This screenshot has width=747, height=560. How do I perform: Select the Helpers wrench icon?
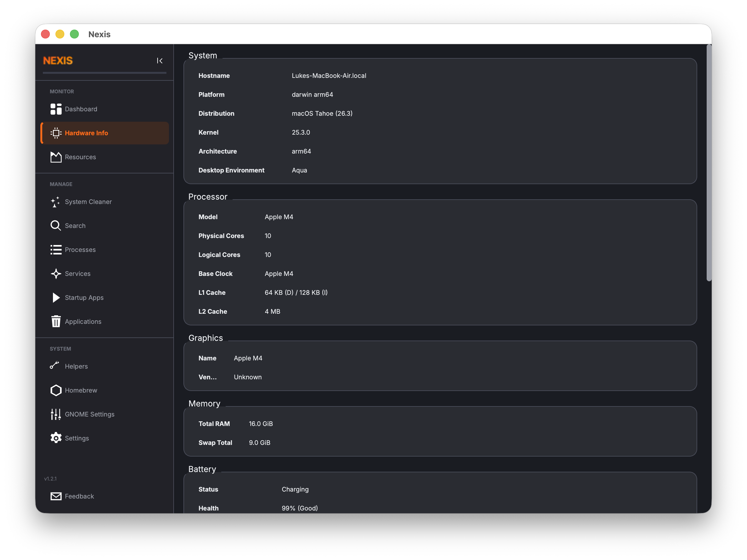(56, 366)
